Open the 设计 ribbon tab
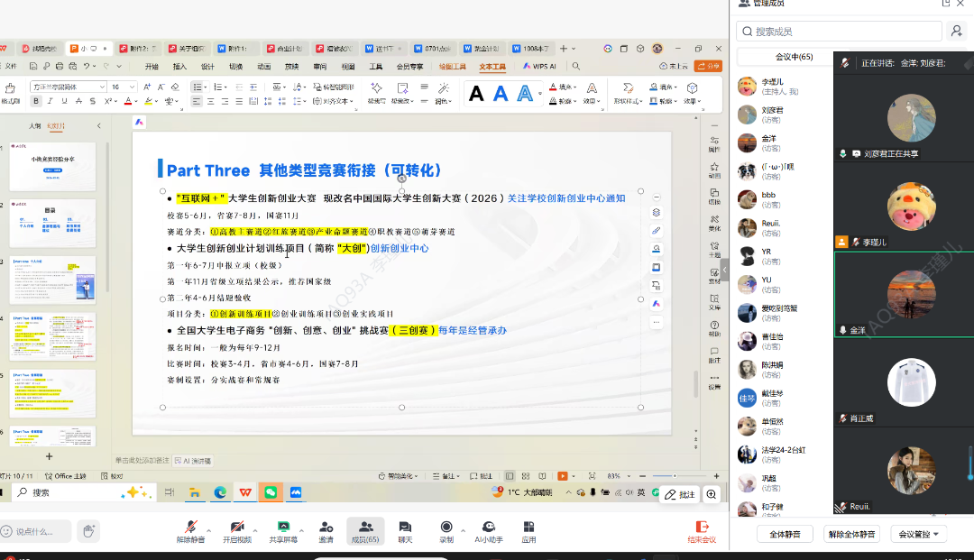Image resolution: width=974 pixels, height=560 pixels. [x=207, y=67]
